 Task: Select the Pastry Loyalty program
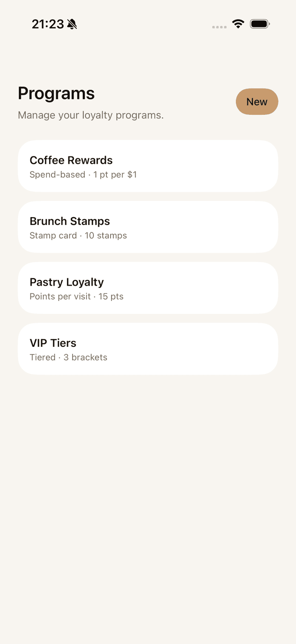coord(148,288)
